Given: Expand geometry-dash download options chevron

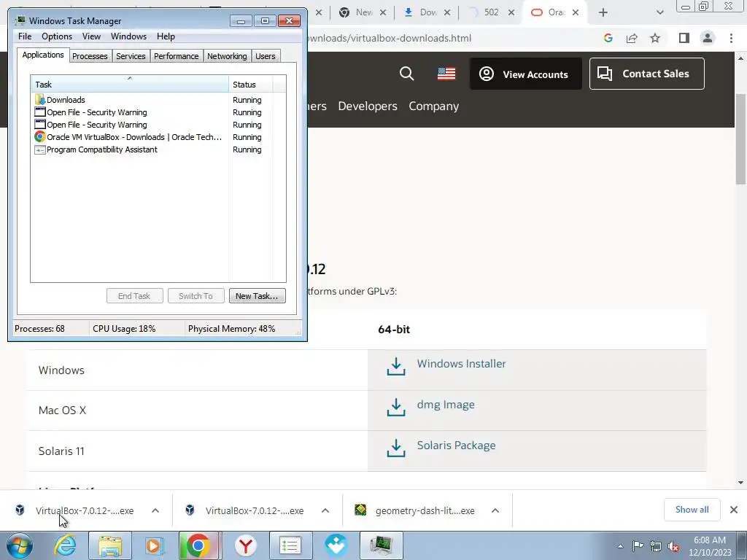Looking at the screenshot, I should (x=495, y=510).
